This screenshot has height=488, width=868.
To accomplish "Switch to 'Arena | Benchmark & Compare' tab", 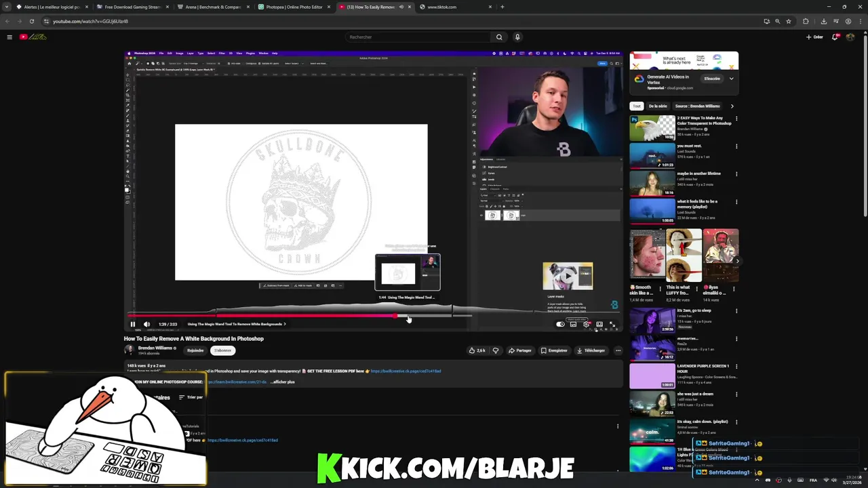I will [213, 7].
